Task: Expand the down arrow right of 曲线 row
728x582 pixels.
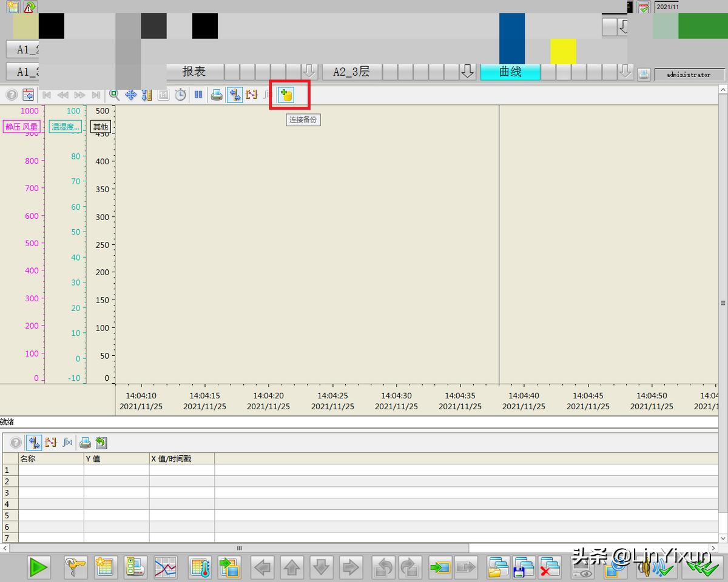Action: click(625, 72)
